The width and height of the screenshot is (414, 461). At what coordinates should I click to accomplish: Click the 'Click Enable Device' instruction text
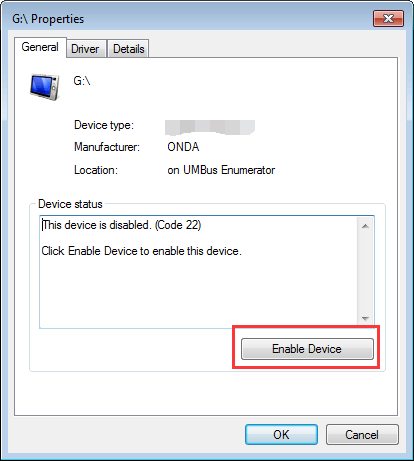[141, 251]
